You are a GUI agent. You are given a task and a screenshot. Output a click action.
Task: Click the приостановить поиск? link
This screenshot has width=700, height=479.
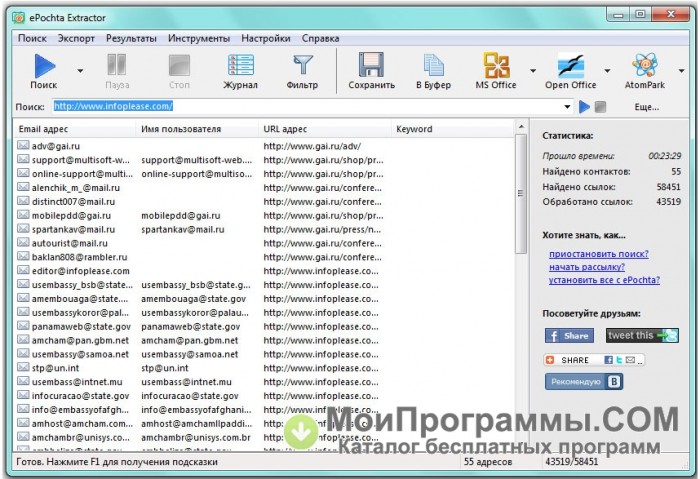click(599, 254)
